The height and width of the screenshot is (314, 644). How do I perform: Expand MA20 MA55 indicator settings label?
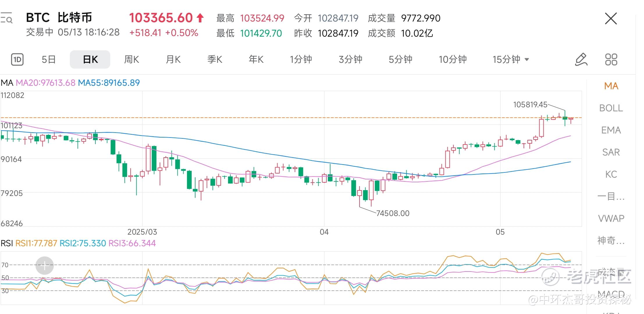(70, 83)
